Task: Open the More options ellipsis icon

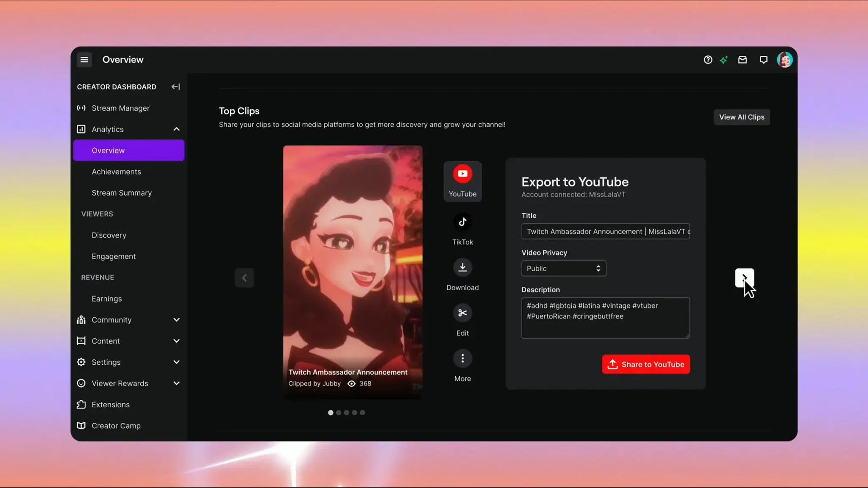Action: [x=462, y=358]
